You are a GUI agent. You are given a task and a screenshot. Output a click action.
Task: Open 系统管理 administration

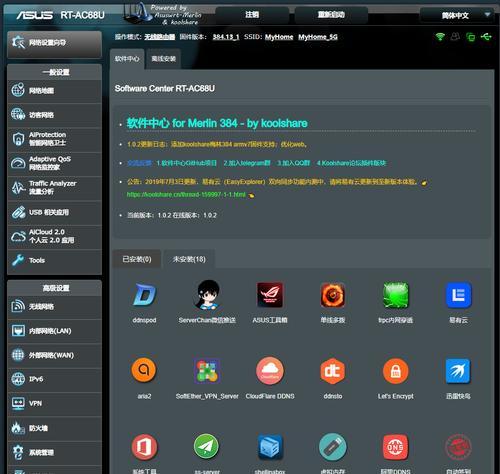pos(54,452)
